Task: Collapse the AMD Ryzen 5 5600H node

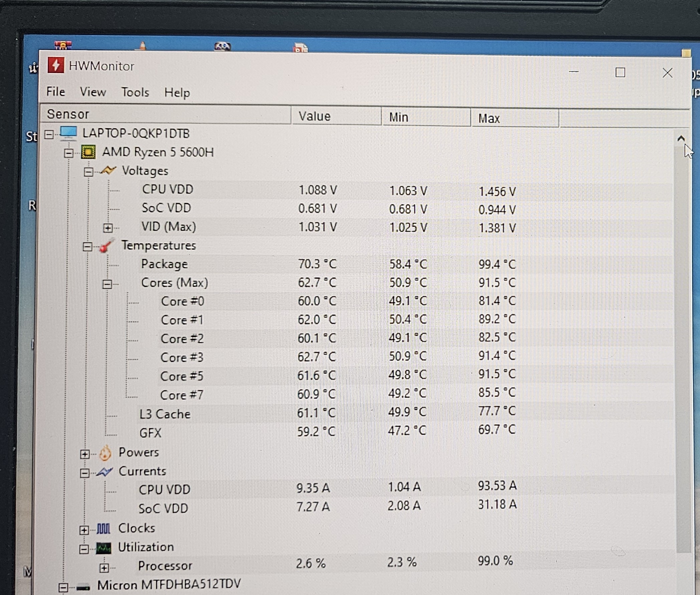Action: coord(69,153)
